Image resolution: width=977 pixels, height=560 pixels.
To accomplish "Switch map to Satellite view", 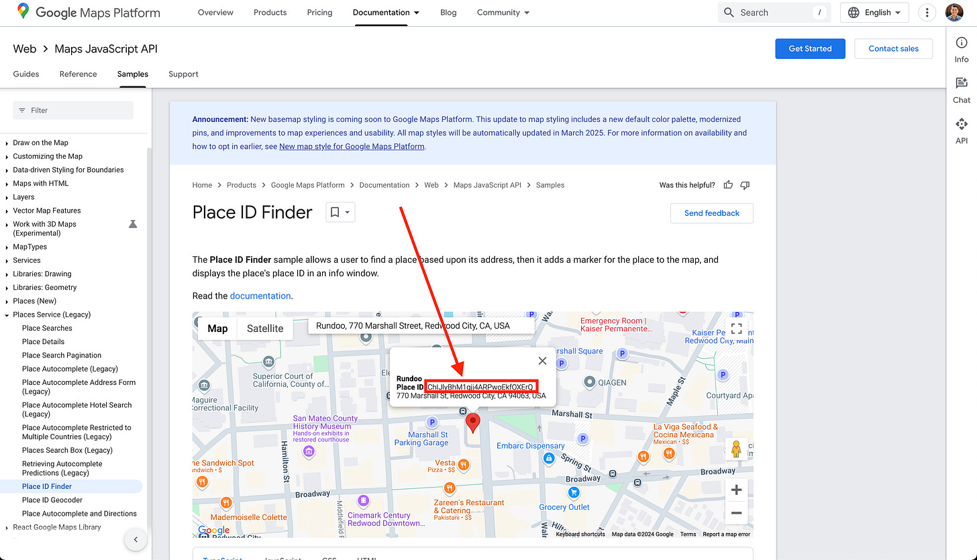I will click(x=265, y=329).
